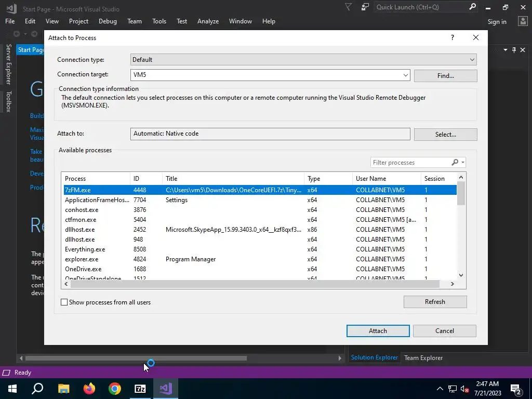This screenshot has height=399, width=532.
Task: Open the Toolbox side tab
Action: (x=8, y=101)
